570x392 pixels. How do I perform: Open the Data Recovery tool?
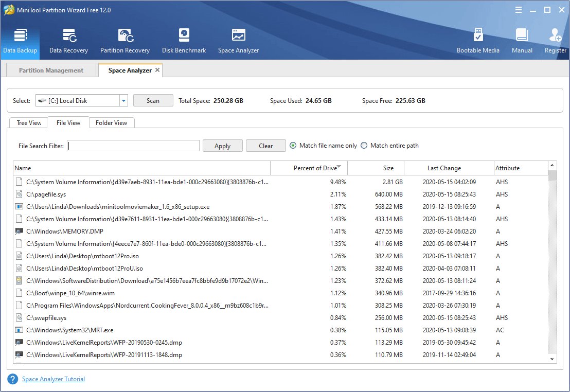[69, 41]
